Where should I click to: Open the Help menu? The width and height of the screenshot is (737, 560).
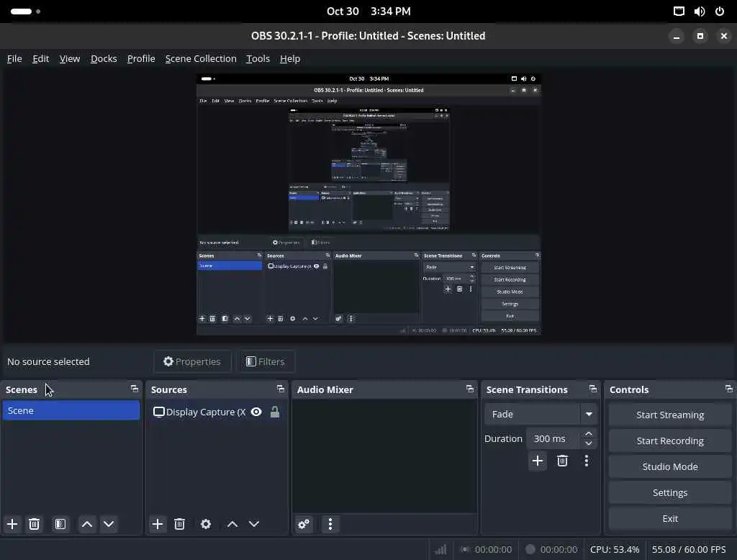290,59
